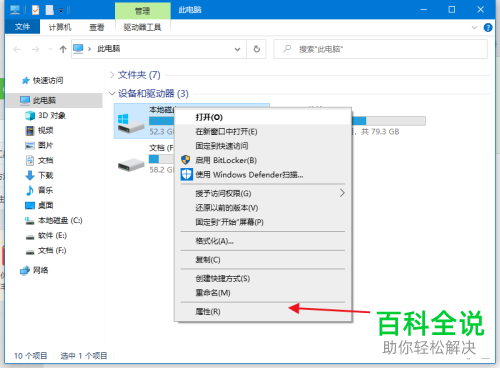This screenshot has height=368, width=500.
Task: Choose 复制(C) in context menu
Action: pyautogui.click(x=263, y=260)
